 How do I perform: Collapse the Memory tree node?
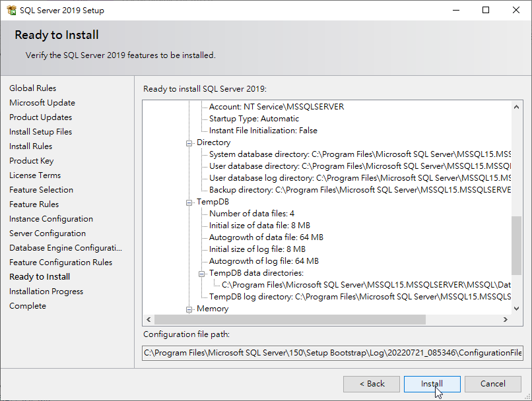tap(189, 309)
